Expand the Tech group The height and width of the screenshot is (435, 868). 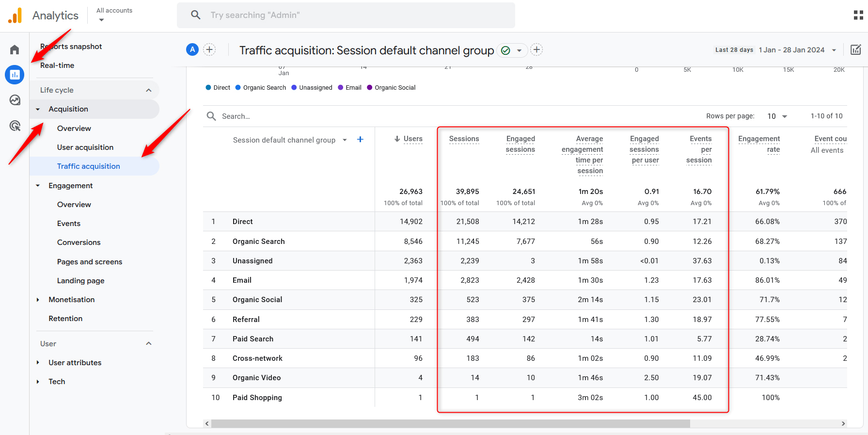[38, 382]
